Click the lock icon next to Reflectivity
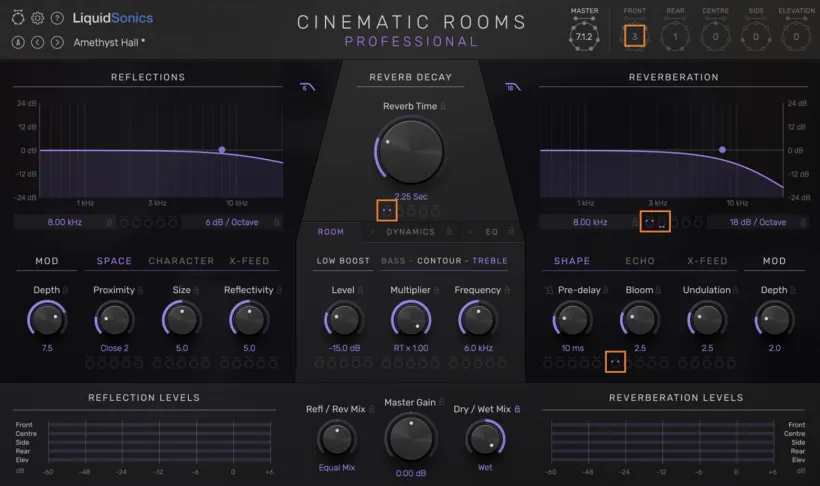820x486 pixels. (279, 290)
